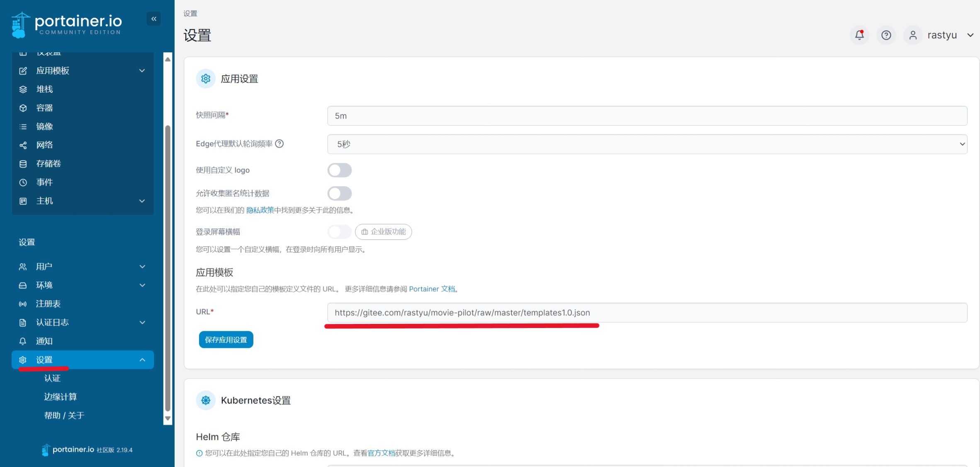The height and width of the screenshot is (467, 980).
Task: Toggle the 登录屏幕横幅 switch
Action: point(339,232)
